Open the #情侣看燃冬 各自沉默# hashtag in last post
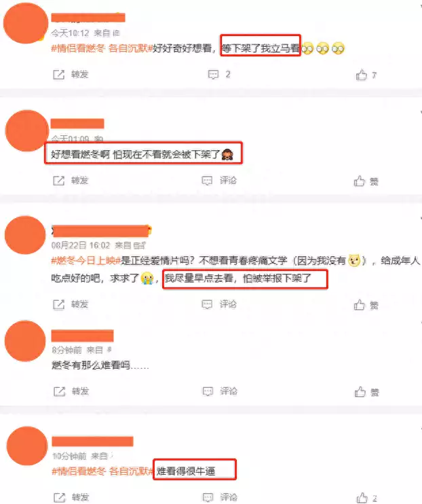Screen dimensions: 422x504 tap(102, 471)
